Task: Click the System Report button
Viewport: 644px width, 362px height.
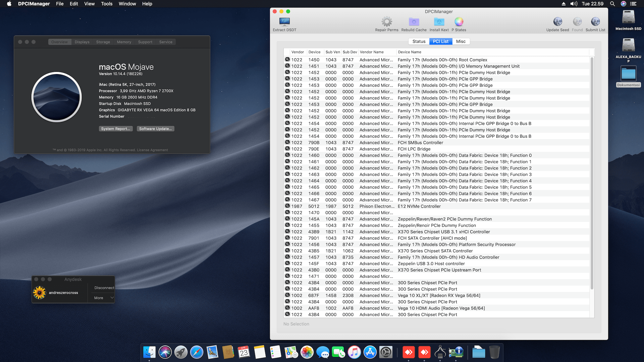Action: [x=116, y=128]
